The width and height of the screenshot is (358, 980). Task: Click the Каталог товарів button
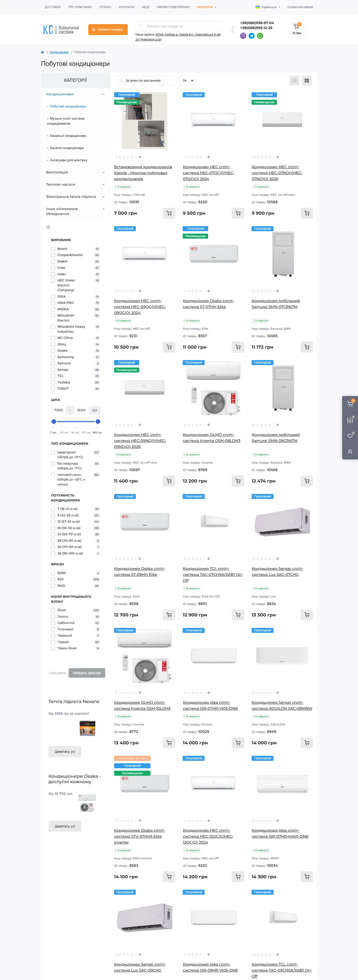click(x=108, y=29)
